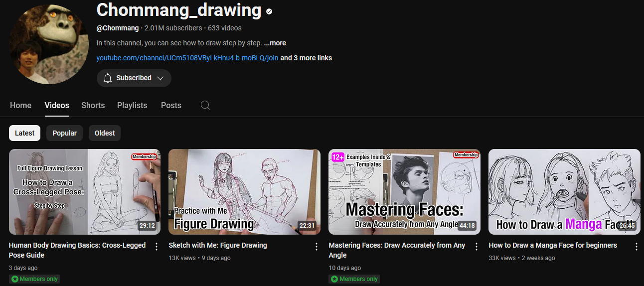Screen dimensions: 644x286
Task: Click the Chommang_drawing channel name heading
Action: [179, 10]
